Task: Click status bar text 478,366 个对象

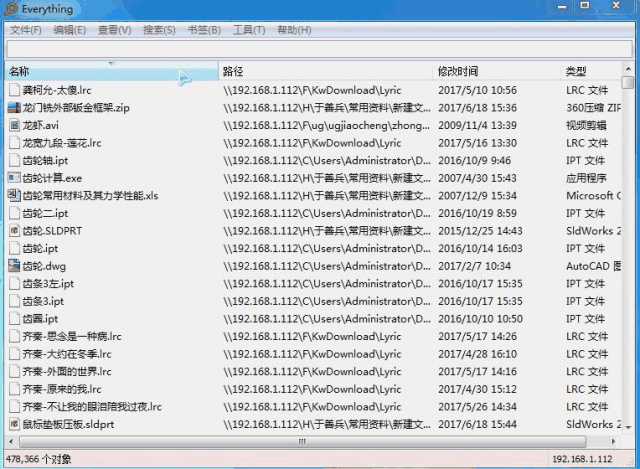Action: click(x=38, y=459)
